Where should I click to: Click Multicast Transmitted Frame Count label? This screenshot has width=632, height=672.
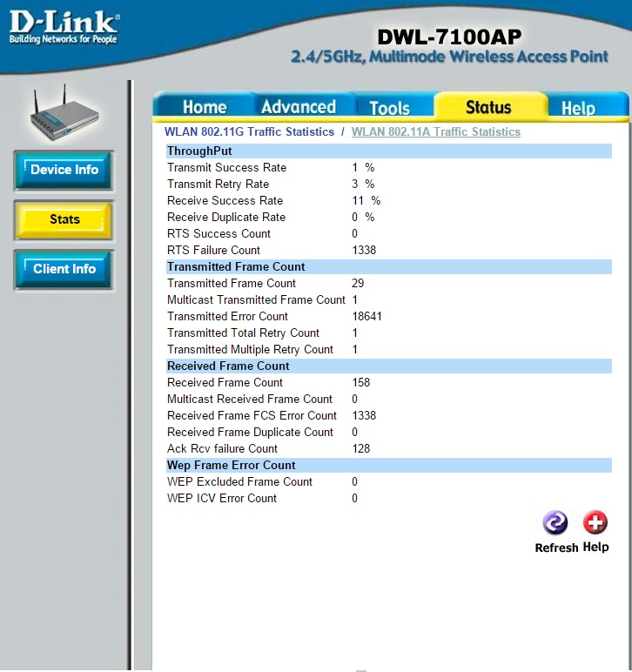[x=256, y=300]
